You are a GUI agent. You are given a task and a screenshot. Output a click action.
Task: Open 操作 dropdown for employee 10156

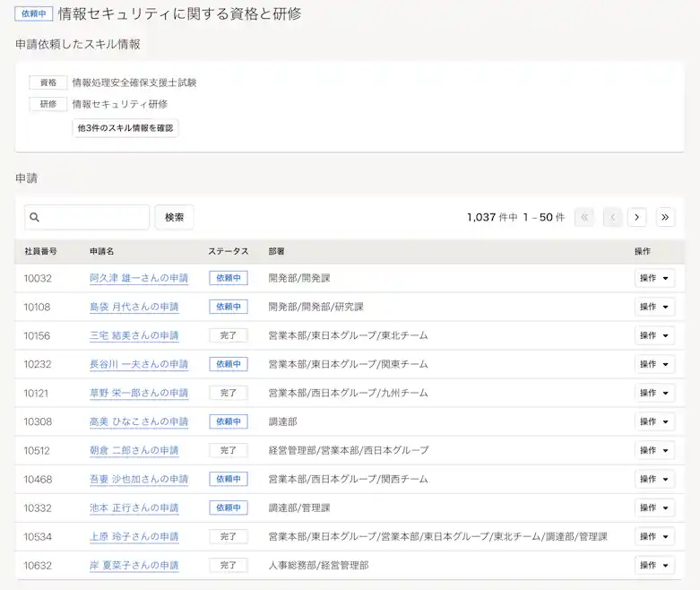coord(653,336)
